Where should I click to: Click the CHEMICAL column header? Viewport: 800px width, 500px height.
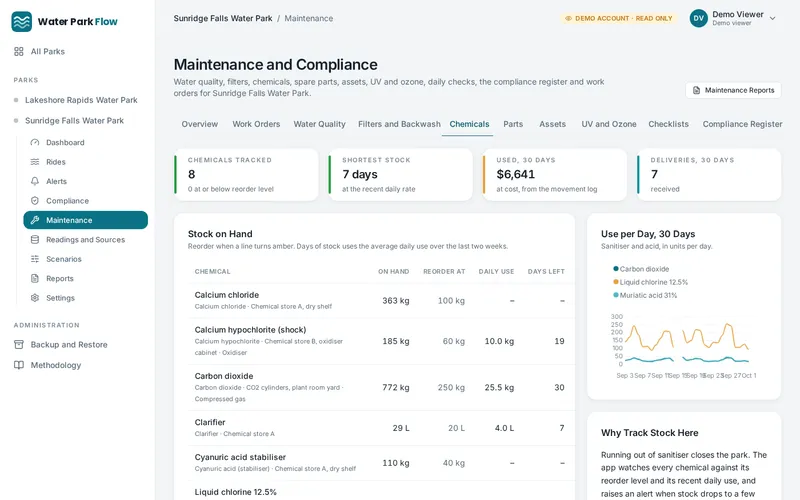pyautogui.click(x=212, y=271)
